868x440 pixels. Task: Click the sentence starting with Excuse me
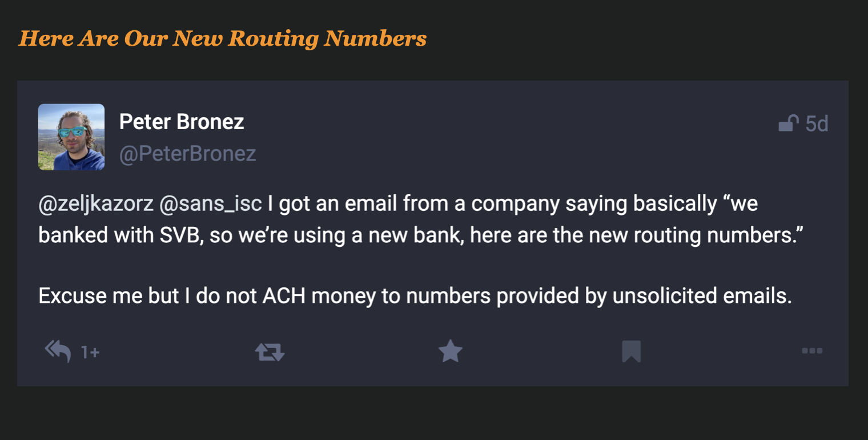click(x=415, y=295)
